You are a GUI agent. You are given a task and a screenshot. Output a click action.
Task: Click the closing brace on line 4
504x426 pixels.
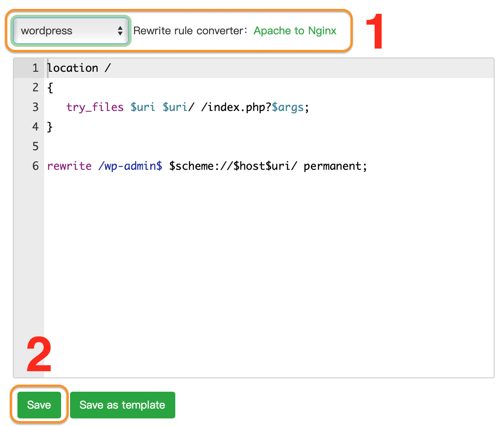point(50,127)
